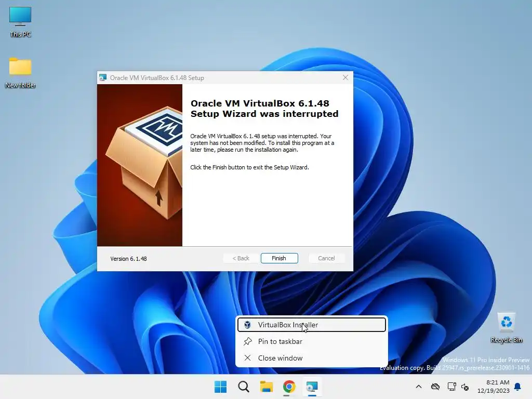Click the 'Version 6.1.48' label
This screenshot has height=399, width=532.
128,259
